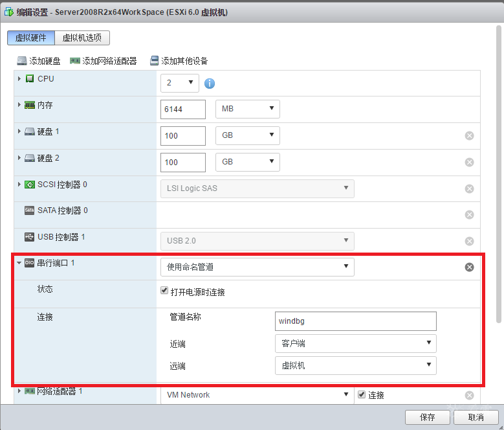504x430 pixels.
Task: Click the VM icon in the title bar
Action: [9, 12]
